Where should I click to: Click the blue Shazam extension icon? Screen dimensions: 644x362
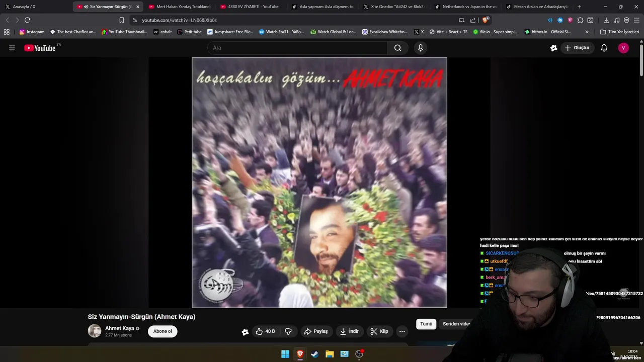560,20
